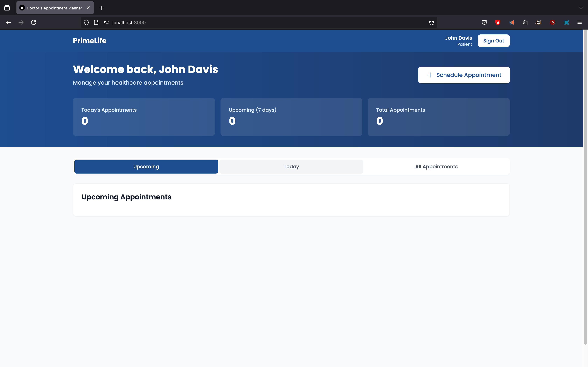Viewport: 588px width, 367px height.
Task: Click the localhost:3000 address bar
Action: [x=243, y=23]
